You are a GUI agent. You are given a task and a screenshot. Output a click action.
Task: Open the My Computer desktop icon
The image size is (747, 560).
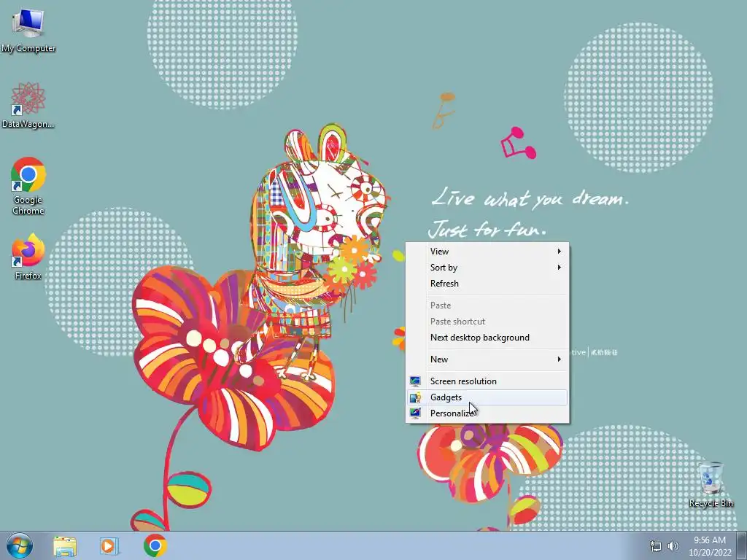coord(28,29)
